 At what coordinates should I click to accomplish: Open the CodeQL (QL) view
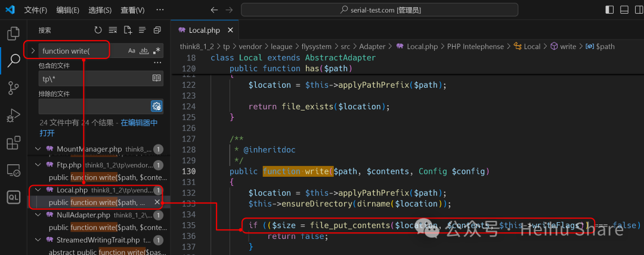pyautogui.click(x=14, y=198)
